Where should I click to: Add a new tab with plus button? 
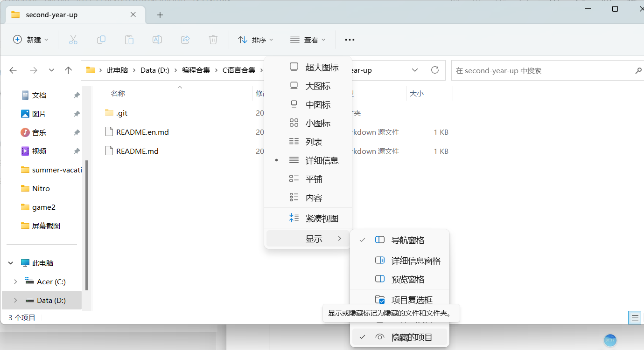click(160, 15)
